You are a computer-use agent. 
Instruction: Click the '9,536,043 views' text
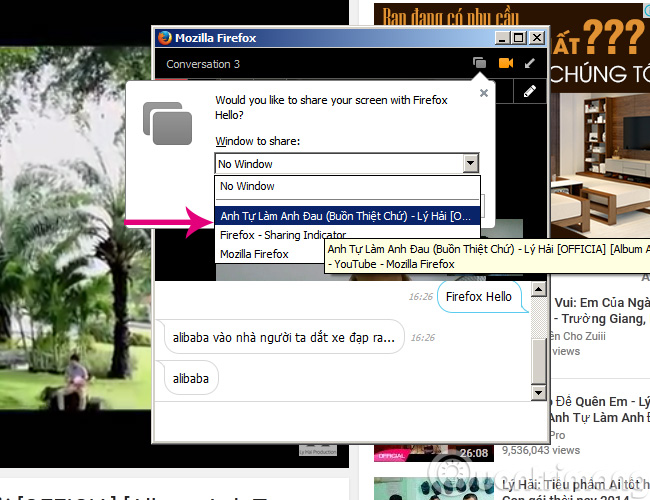tap(541, 450)
